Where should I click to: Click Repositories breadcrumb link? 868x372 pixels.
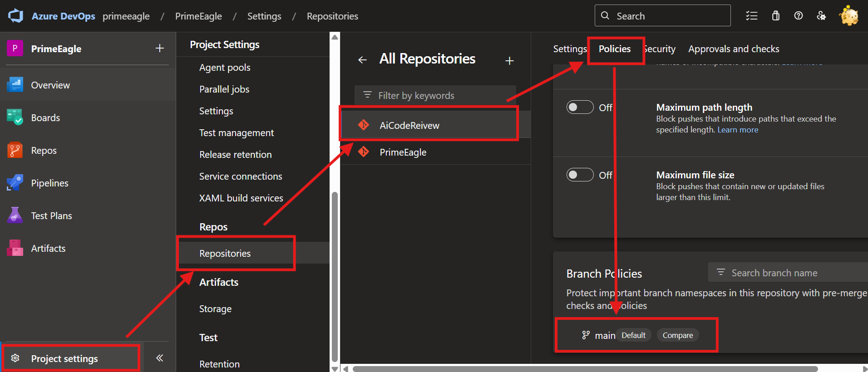pyautogui.click(x=332, y=16)
